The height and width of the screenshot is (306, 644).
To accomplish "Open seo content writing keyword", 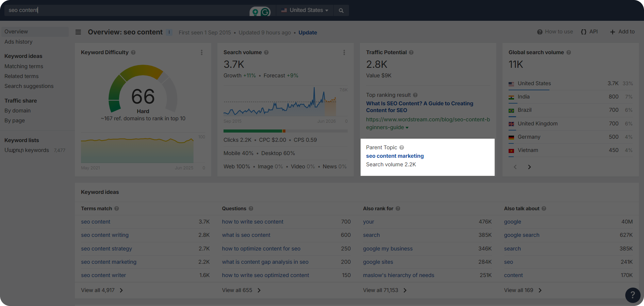I will point(105,235).
